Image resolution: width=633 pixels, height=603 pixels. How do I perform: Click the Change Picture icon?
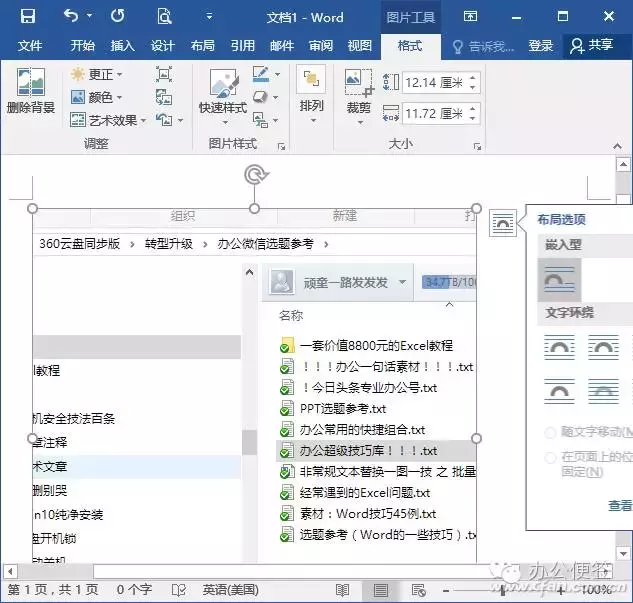(x=164, y=97)
